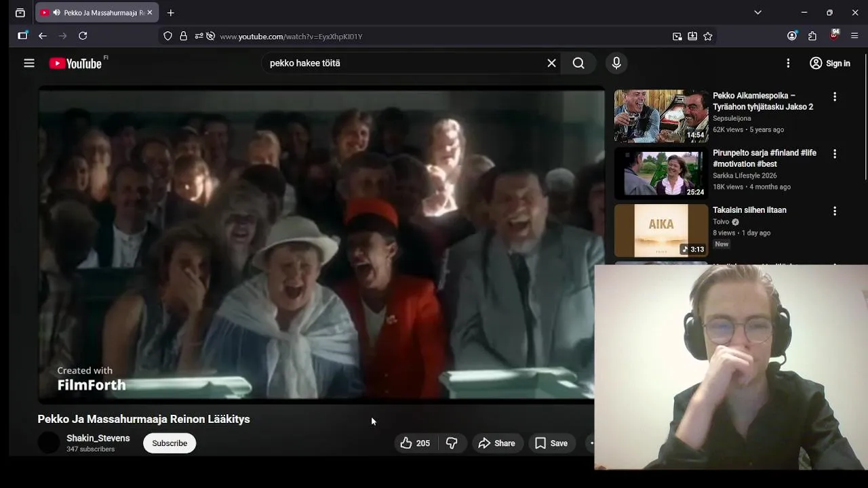
Task: Open 'Pirunpelto sarja #finland #life' title
Action: pos(764,159)
